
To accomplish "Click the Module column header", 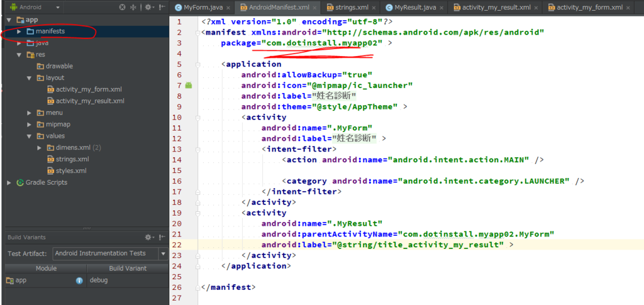I will [x=46, y=269].
